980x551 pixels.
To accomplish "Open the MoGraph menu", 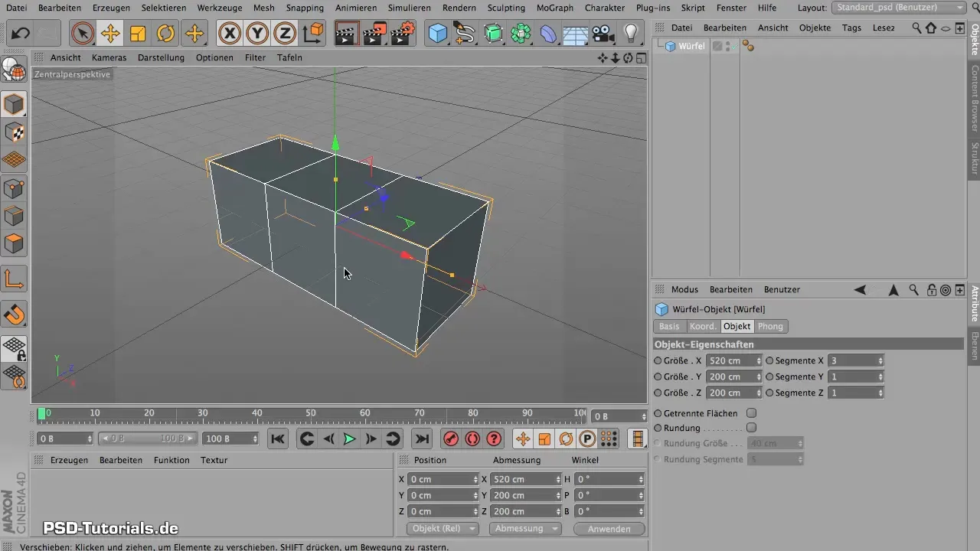I will (554, 8).
